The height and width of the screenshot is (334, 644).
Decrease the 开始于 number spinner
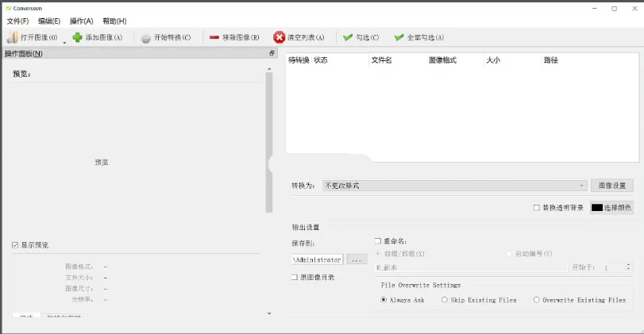[628, 270]
